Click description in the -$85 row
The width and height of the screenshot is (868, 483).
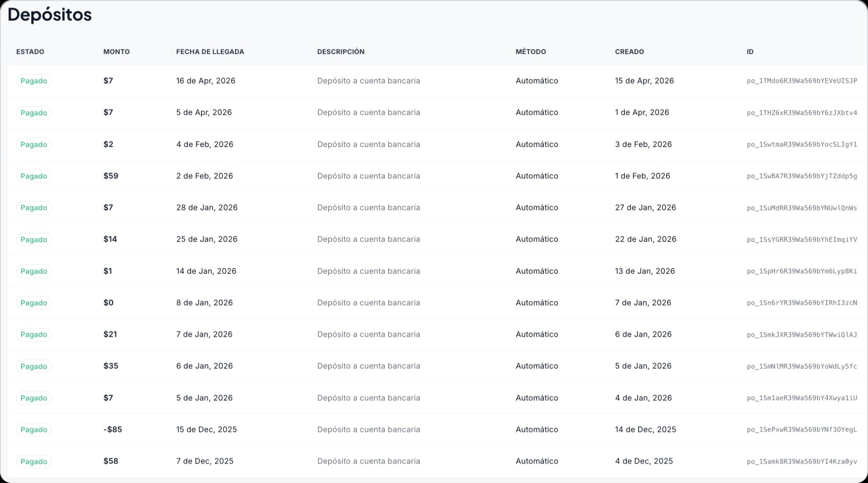point(369,429)
